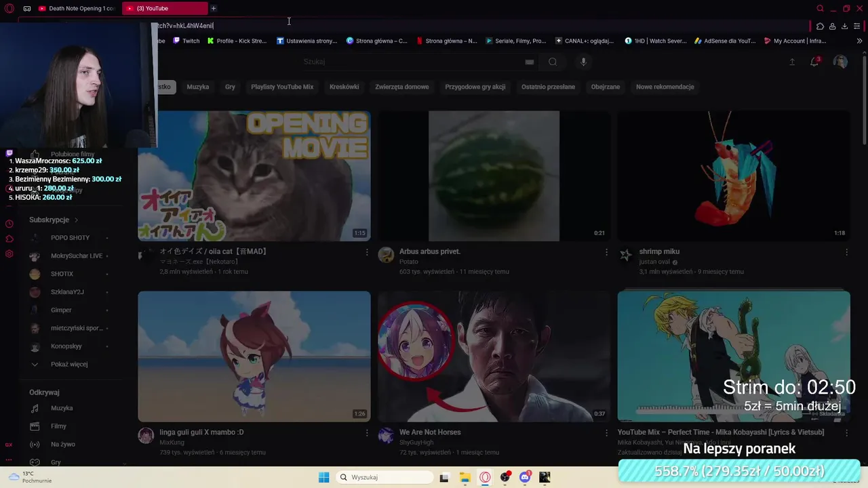868x488 pixels.
Task: Open options menu for shrimp miku video
Action: click(846, 252)
